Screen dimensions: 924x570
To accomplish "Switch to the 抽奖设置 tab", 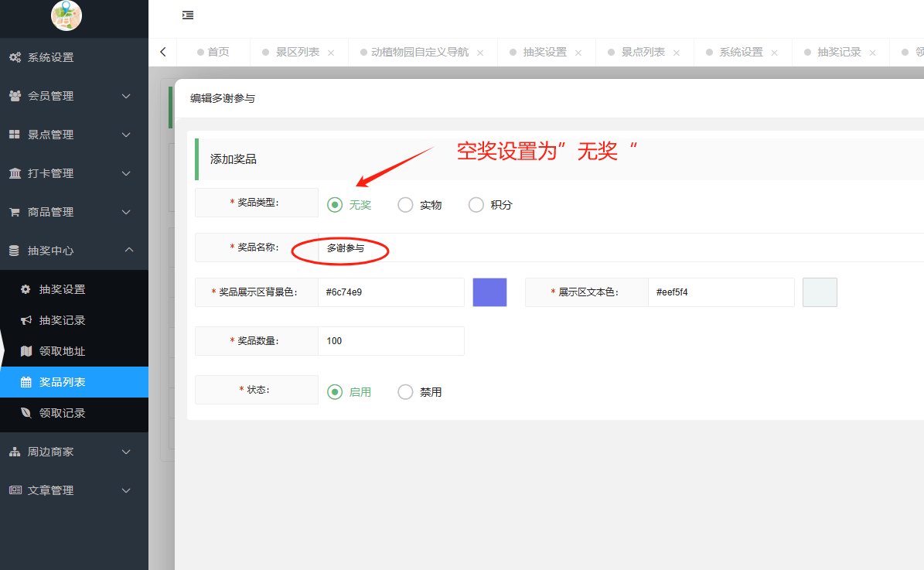I will coord(544,52).
